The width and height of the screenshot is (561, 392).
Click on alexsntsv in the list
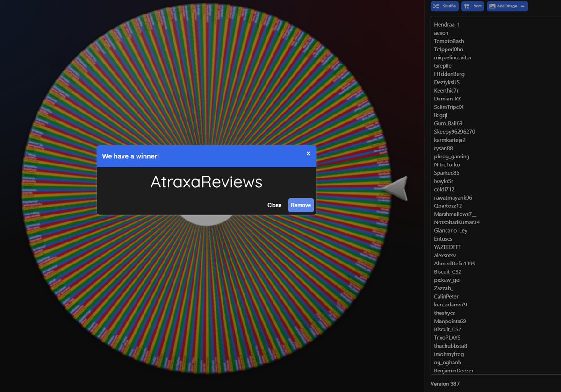pyautogui.click(x=445, y=255)
